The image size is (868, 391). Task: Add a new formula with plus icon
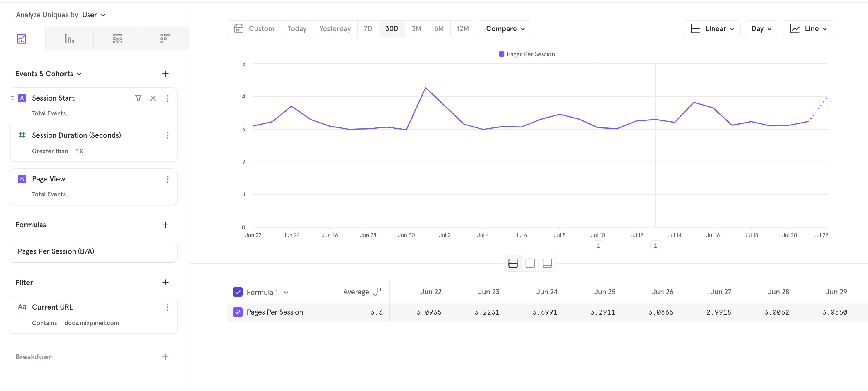coord(165,225)
